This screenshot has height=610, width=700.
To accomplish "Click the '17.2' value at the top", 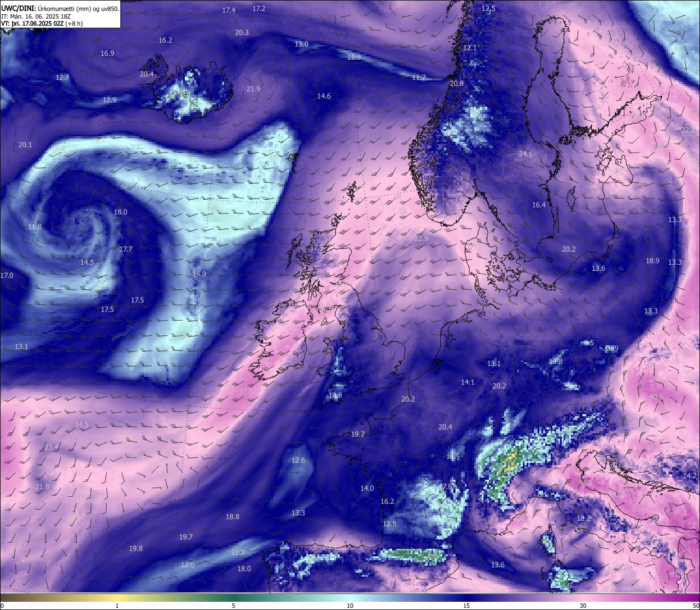I will coord(259,9).
